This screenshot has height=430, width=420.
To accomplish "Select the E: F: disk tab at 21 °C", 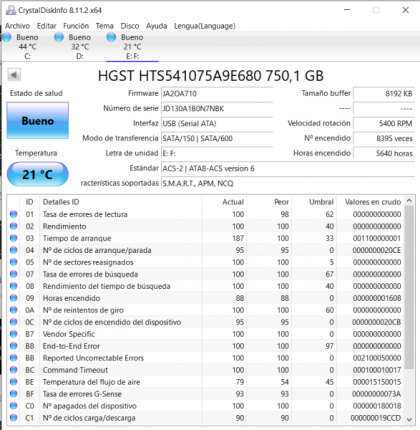I will [132, 47].
